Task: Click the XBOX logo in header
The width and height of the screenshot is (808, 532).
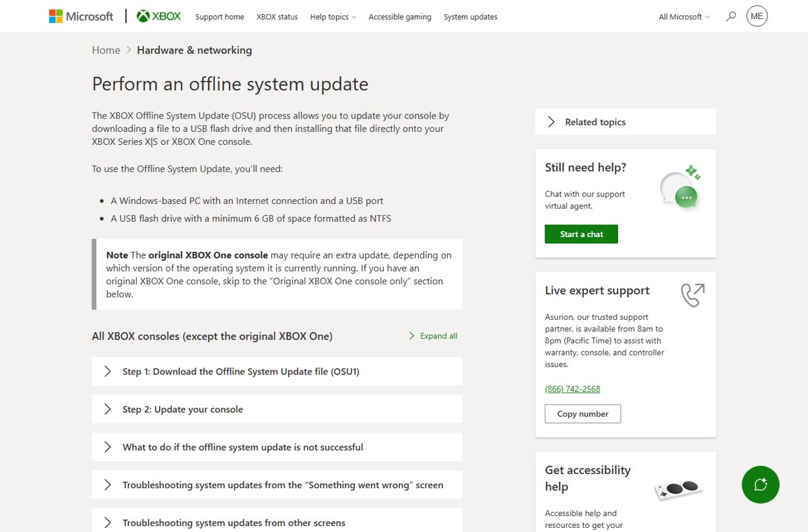Action: click(159, 16)
